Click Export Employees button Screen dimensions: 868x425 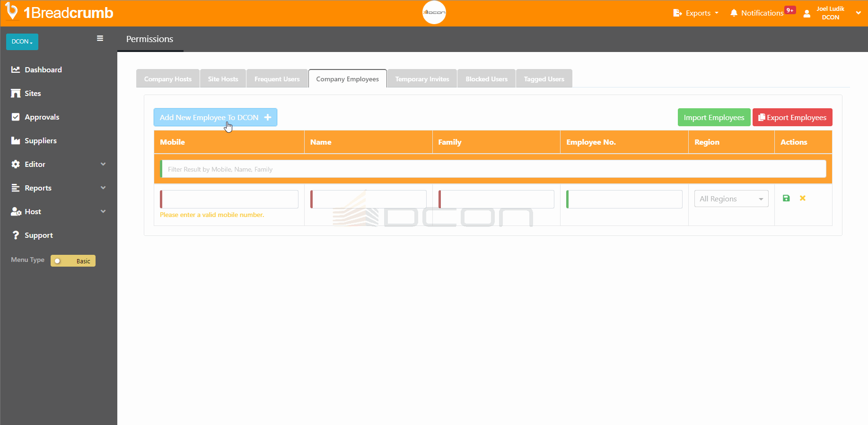792,117
